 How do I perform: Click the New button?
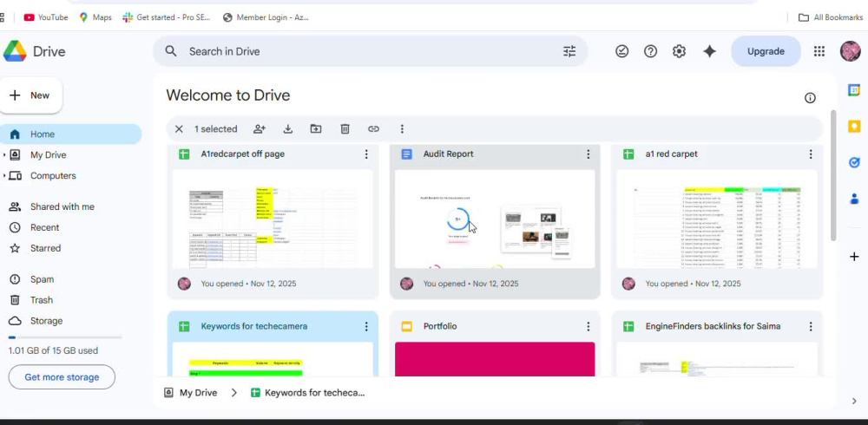31,95
